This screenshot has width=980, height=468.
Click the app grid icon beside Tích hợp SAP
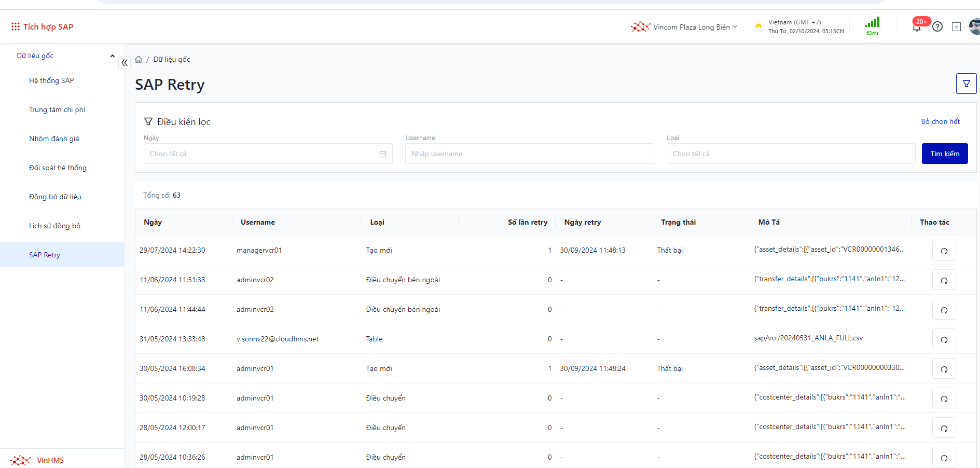tap(16, 26)
